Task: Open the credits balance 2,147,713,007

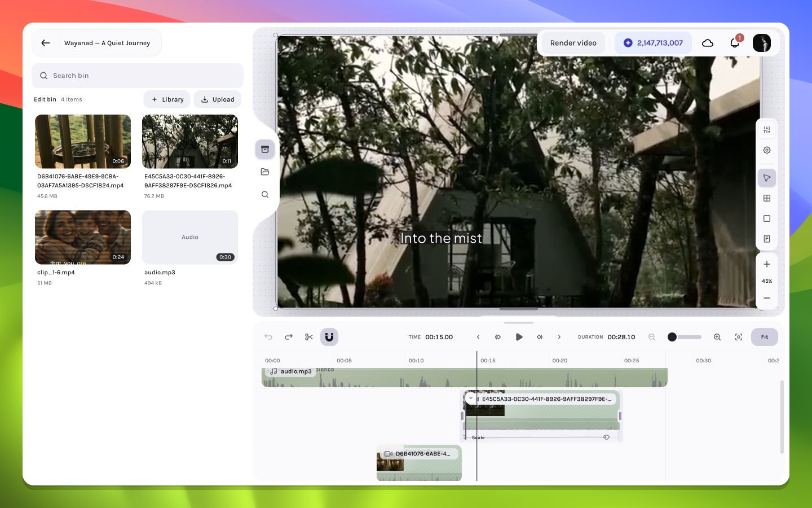Action: (x=653, y=43)
